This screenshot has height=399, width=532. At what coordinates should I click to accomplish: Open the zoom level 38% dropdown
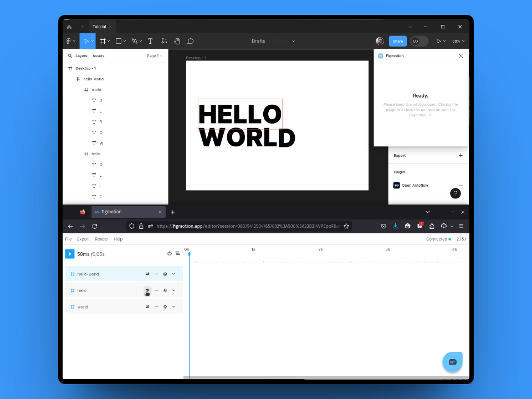(x=458, y=41)
